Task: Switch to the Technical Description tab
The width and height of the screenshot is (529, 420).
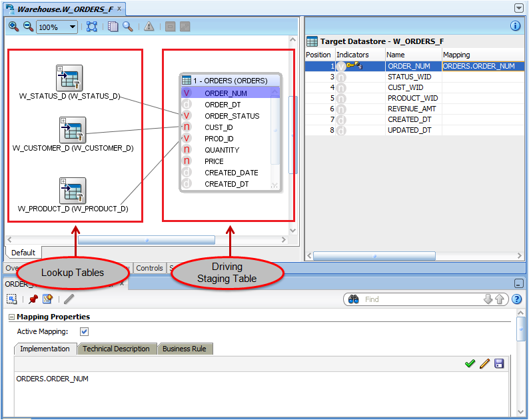Action: click(116, 349)
